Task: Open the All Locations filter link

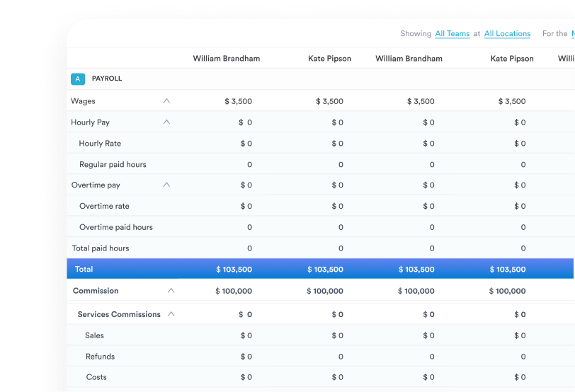Action: pyautogui.click(x=507, y=34)
